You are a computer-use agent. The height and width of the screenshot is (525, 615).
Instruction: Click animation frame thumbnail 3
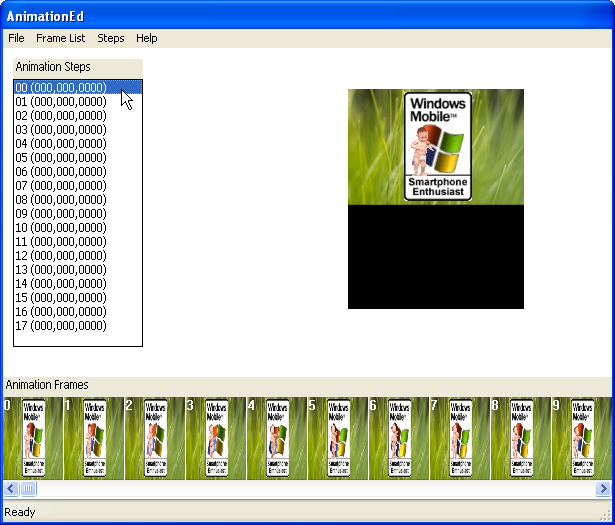point(216,438)
